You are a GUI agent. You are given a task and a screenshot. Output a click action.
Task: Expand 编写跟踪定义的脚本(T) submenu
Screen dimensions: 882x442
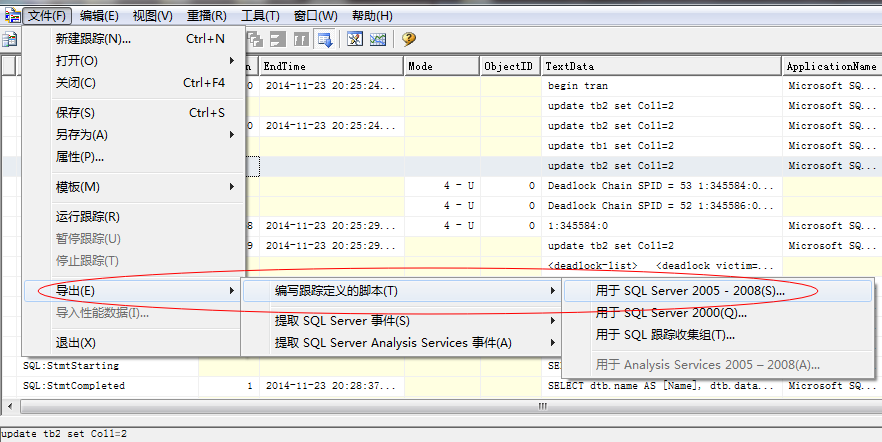(x=401, y=291)
